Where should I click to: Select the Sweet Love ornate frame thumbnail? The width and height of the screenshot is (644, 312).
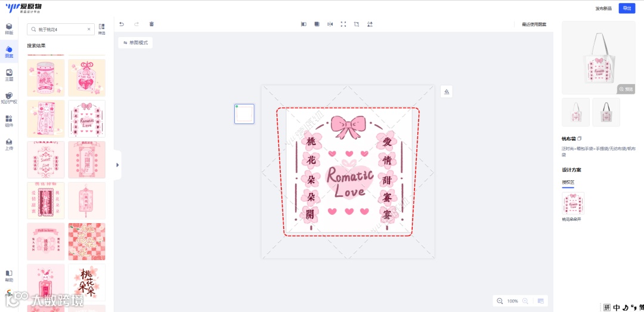45,160
